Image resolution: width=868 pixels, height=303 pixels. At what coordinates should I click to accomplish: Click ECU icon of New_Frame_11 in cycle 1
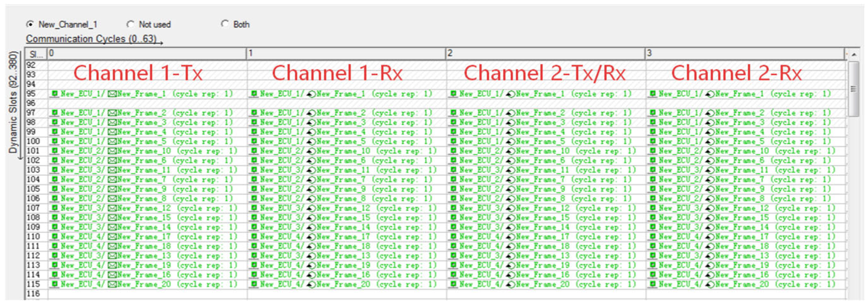point(254,170)
